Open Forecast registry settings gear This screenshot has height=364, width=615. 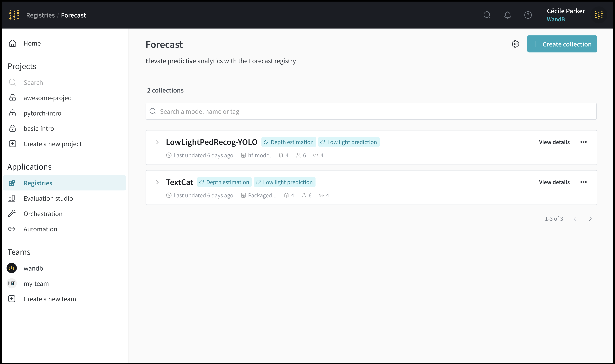tap(515, 44)
